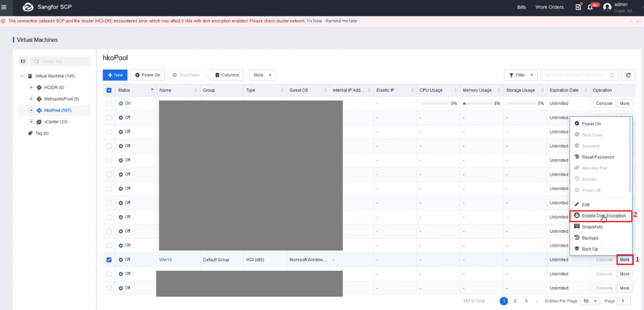Sort by Expiration Date column

(x=586, y=90)
